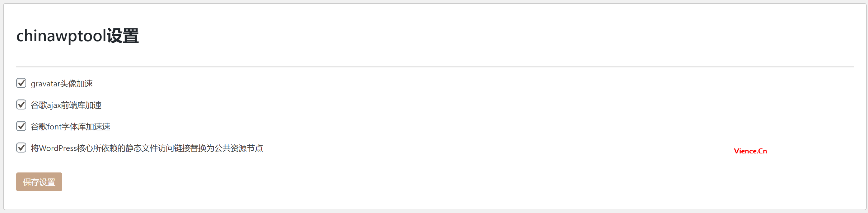This screenshot has width=868, height=213.
Task: Click the bold 设置 in the heading
Action: (123, 36)
